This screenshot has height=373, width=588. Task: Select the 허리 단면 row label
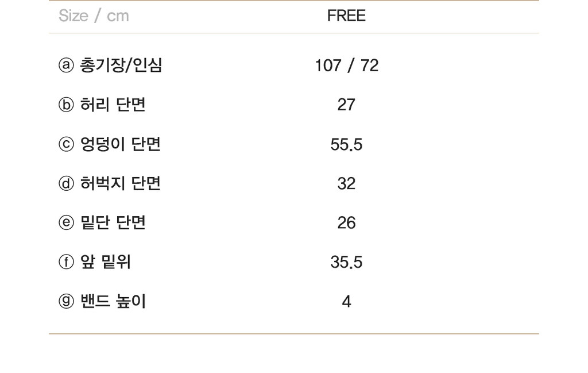113,105
